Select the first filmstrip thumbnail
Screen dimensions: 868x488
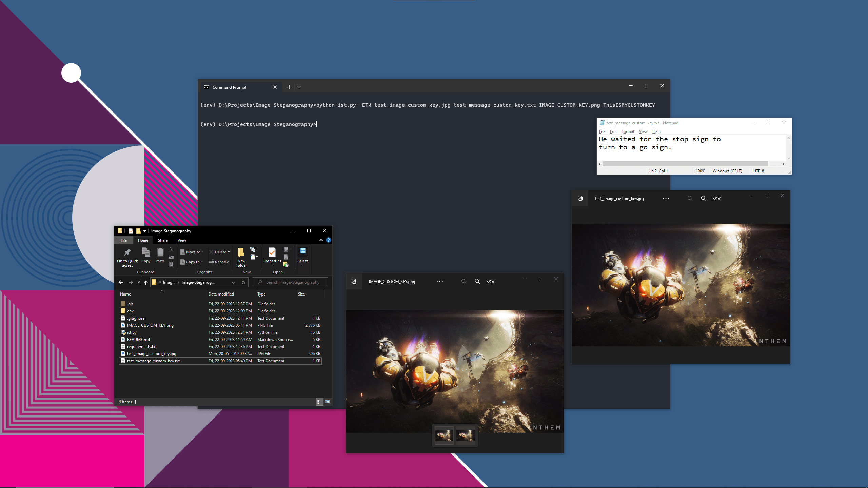click(x=444, y=435)
